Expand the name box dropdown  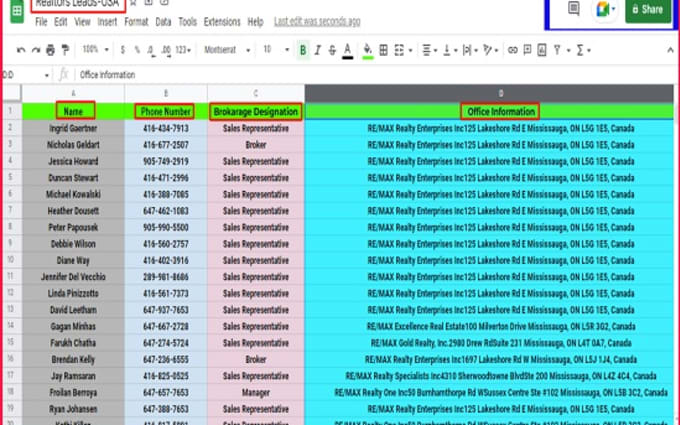pos(46,75)
